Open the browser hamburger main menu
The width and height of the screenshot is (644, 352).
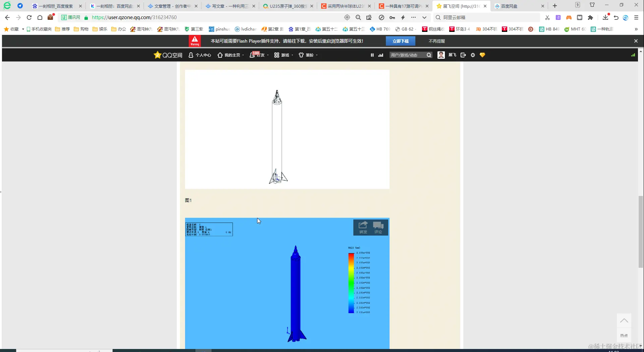636,17
